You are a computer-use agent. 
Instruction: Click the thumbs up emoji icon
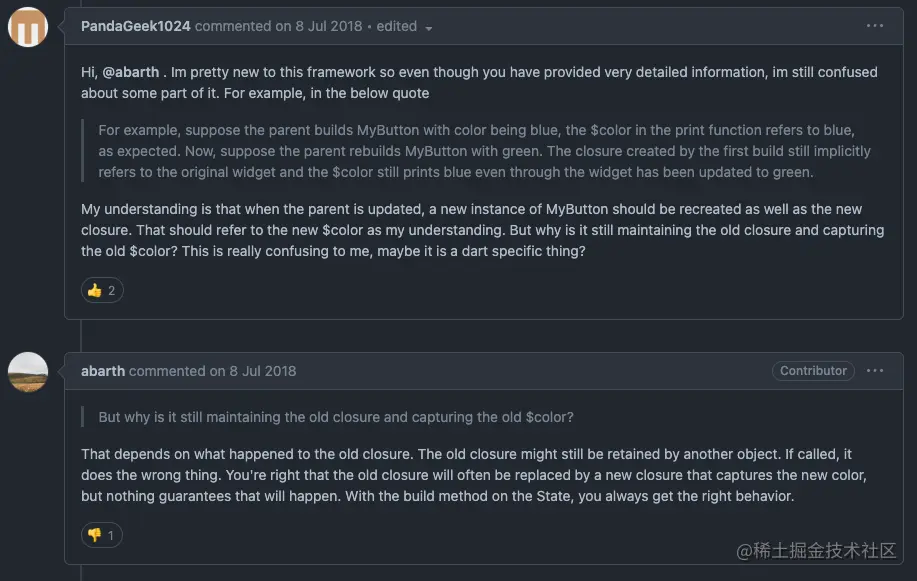[x=95, y=290]
